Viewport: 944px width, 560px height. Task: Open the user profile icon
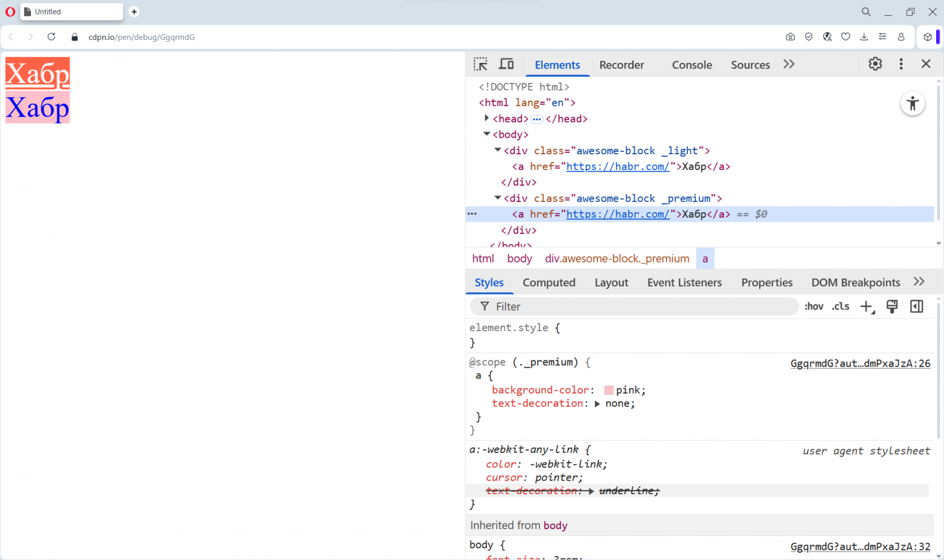click(901, 37)
